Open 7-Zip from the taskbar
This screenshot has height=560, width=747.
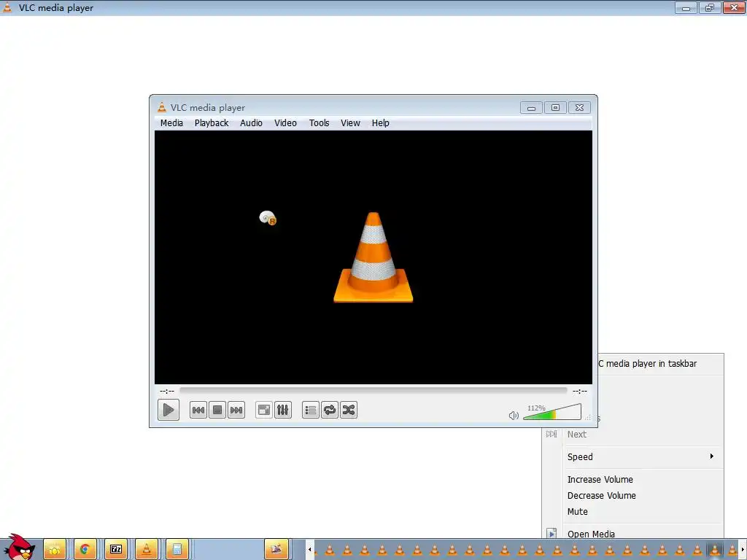[116, 550]
